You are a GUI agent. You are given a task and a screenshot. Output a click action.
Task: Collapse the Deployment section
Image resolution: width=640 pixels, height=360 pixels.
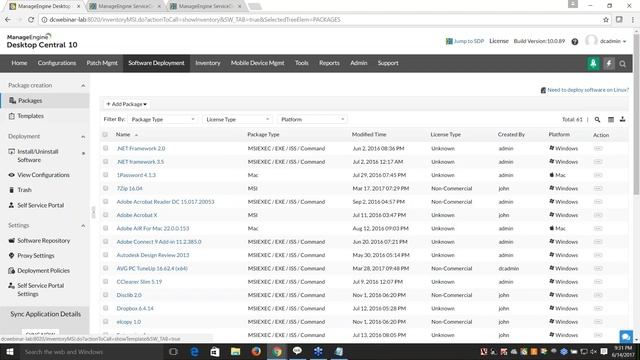coord(83,137)
